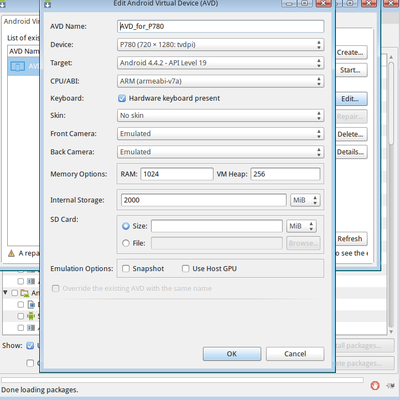Screen dimensions: 400x400
Task: Toggle the Hardware keyboard present checkbox
Action: pyautogui.click(x=122, y=98)
